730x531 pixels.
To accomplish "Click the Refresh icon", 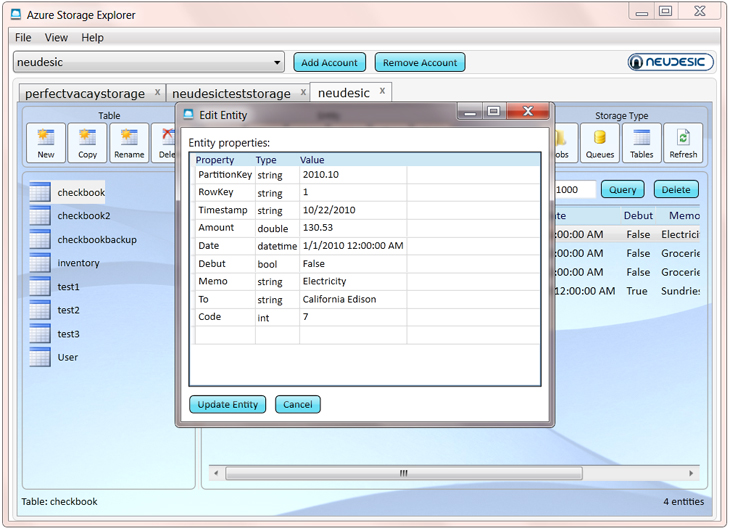I will [x=683, y=142].
